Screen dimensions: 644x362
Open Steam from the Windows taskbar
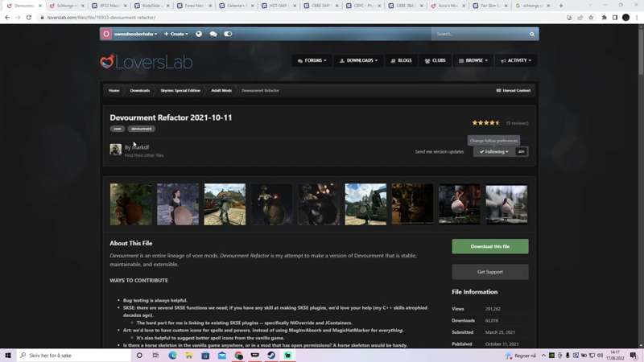(271, 355)
